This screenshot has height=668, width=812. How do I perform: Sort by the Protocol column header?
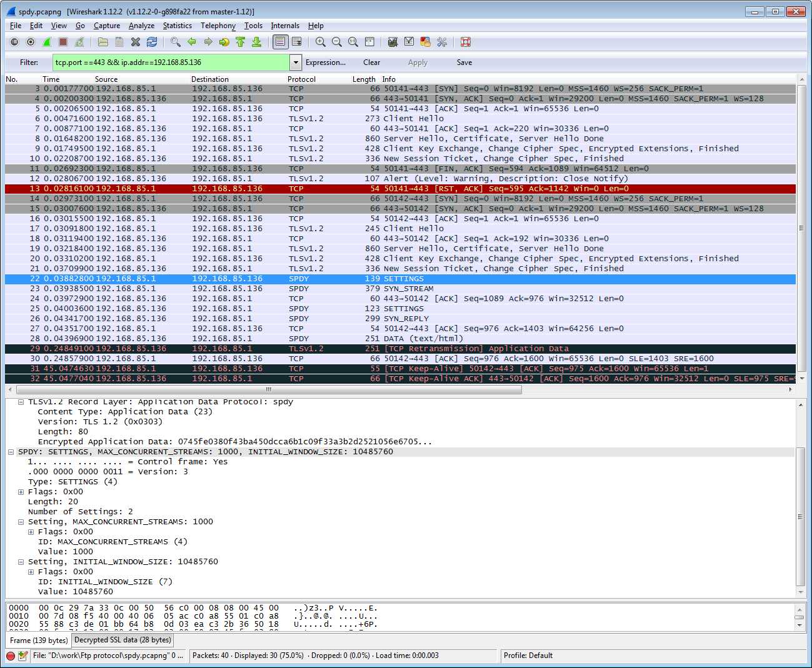coord(301,79)
